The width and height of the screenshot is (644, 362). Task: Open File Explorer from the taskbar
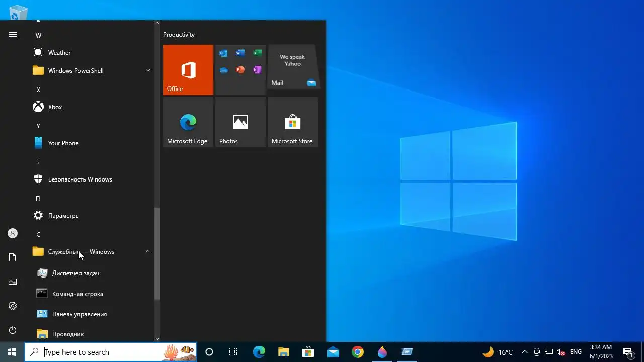[283, 352]
